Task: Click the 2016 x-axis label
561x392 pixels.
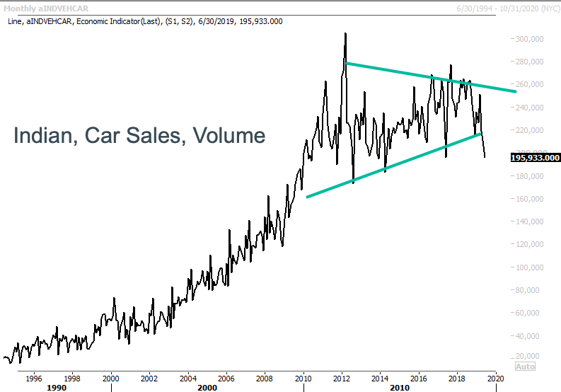Action: 419,379
